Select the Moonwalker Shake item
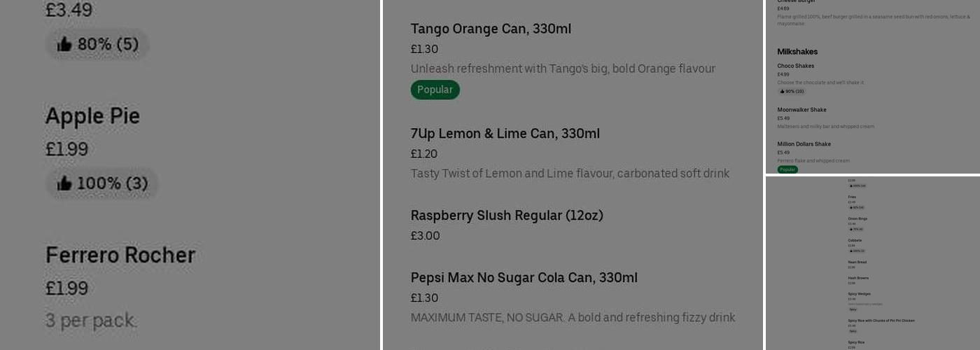The height and width of the screenshot is (350, 980). (801, 110)
